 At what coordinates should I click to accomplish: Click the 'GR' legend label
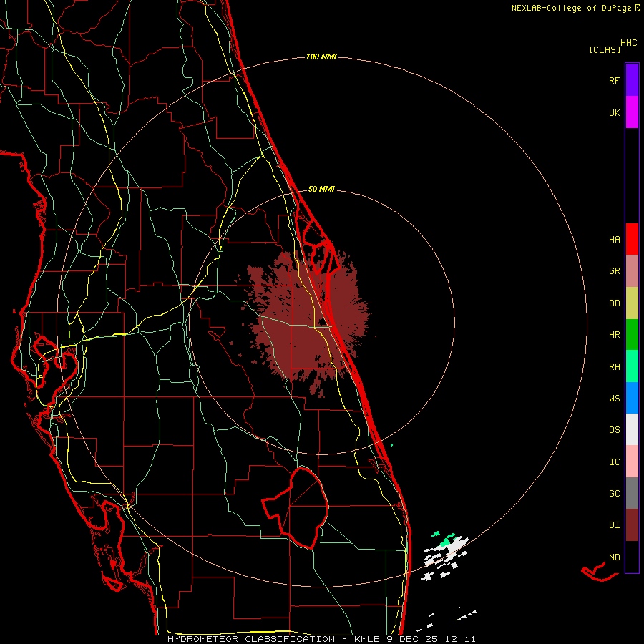pos(615,271)
